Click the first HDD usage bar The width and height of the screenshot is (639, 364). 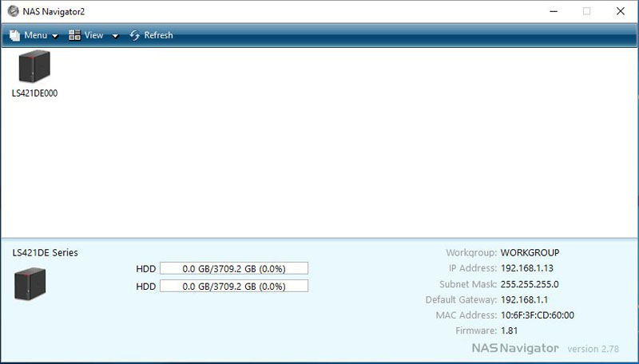234,268
